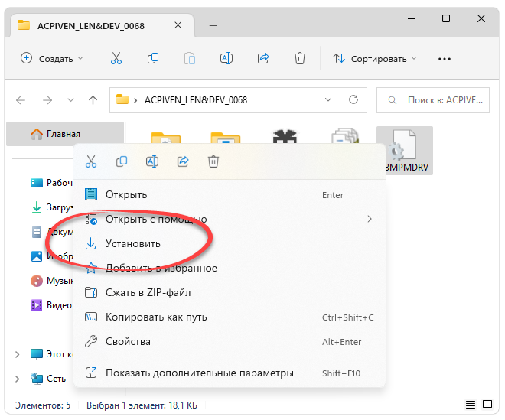Go back with the left arrow
The image size is (505, 420).
coord(21,100)
